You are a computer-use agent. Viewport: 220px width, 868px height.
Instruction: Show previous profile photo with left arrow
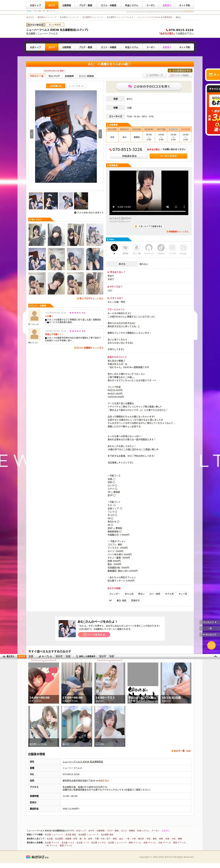[x=32, y=134]
